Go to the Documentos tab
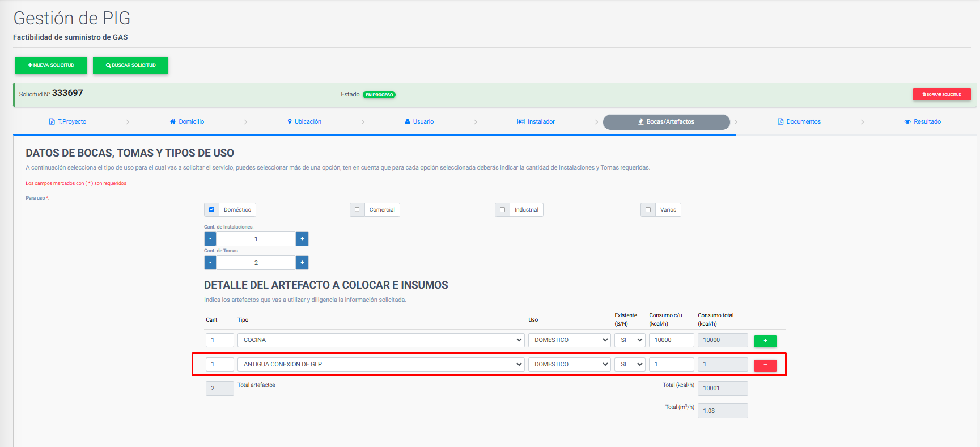 point(799,122)
